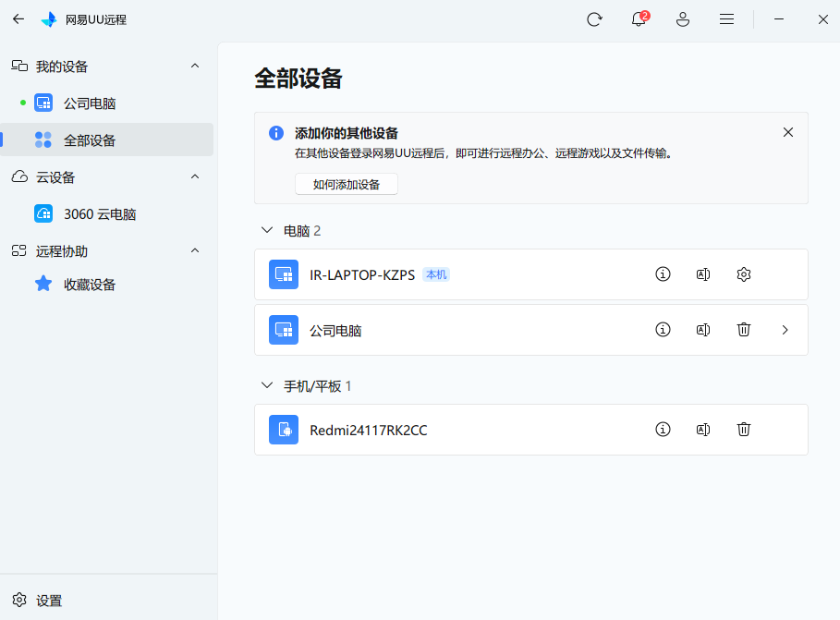Refresh the device list

[x=594, y=19]
